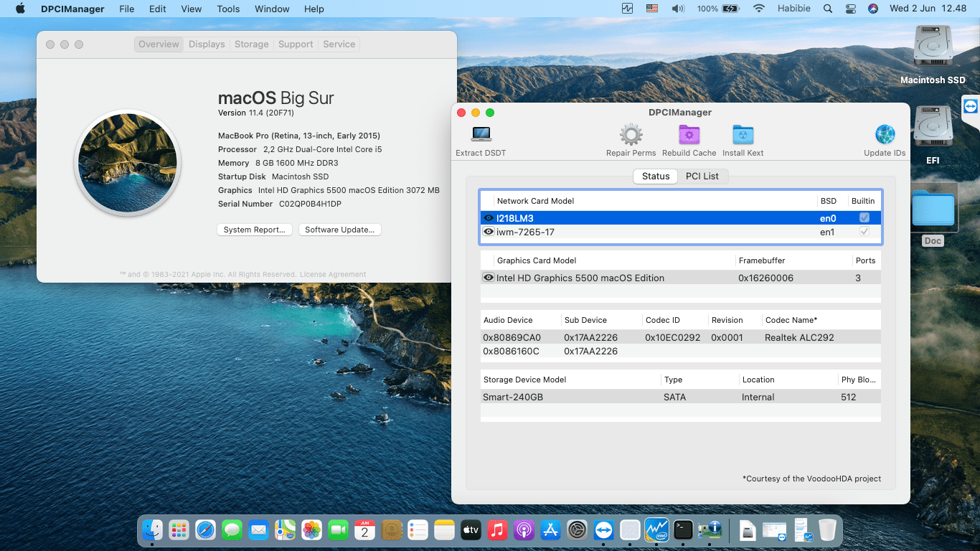Image resolution: width=980 pixels, height=551 pixels.
Task: Open Mail from the Dock
Action: click(258, 530)
